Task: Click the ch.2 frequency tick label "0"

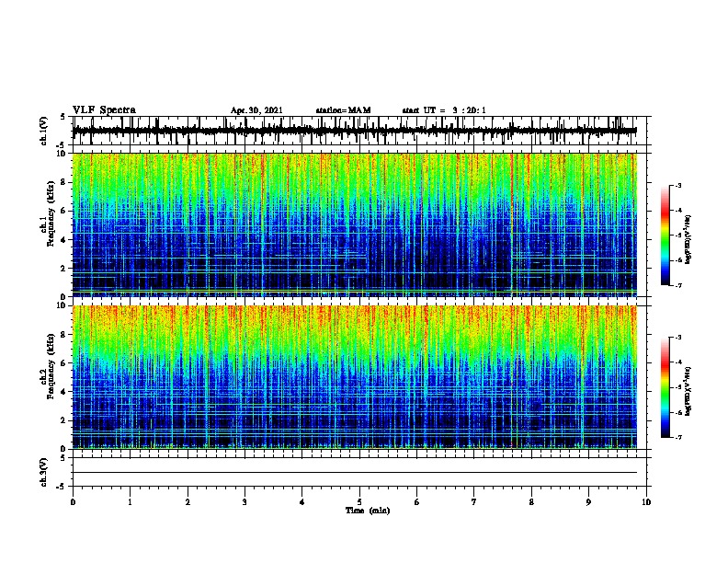Action: pos(64,449)
